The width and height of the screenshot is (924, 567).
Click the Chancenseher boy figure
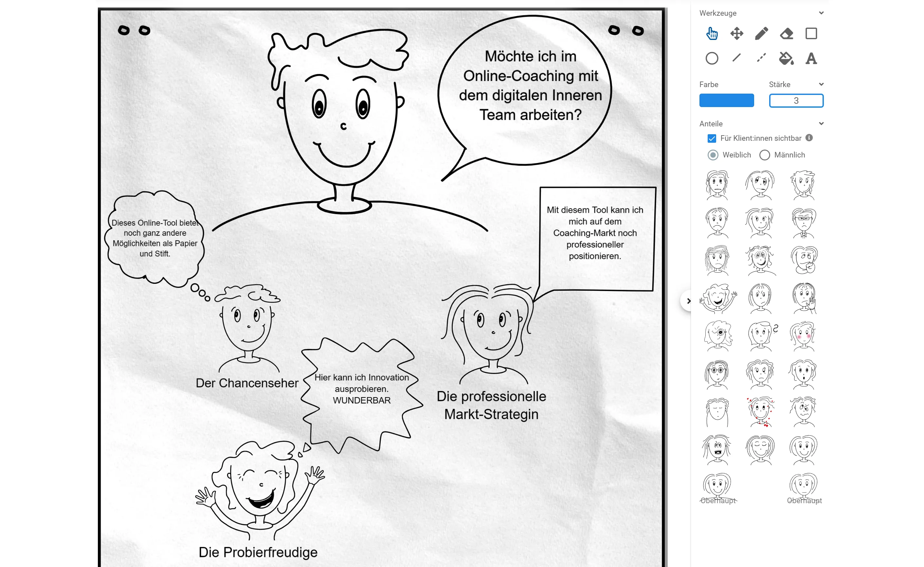[248, 328]
